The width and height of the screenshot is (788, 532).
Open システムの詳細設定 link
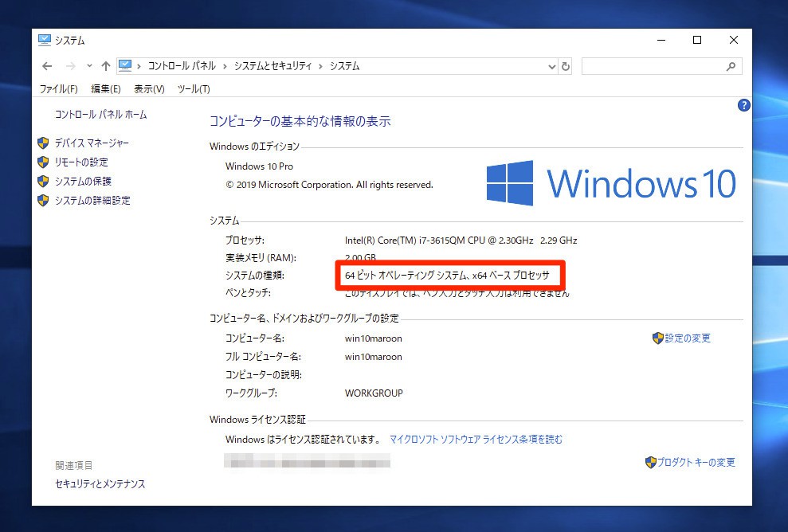92,201
